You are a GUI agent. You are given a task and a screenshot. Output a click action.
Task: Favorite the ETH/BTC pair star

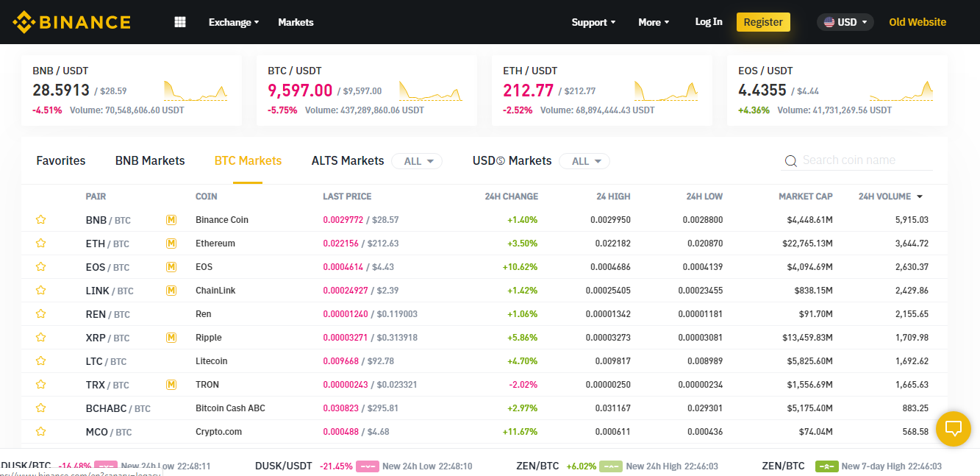coord(41,243)
